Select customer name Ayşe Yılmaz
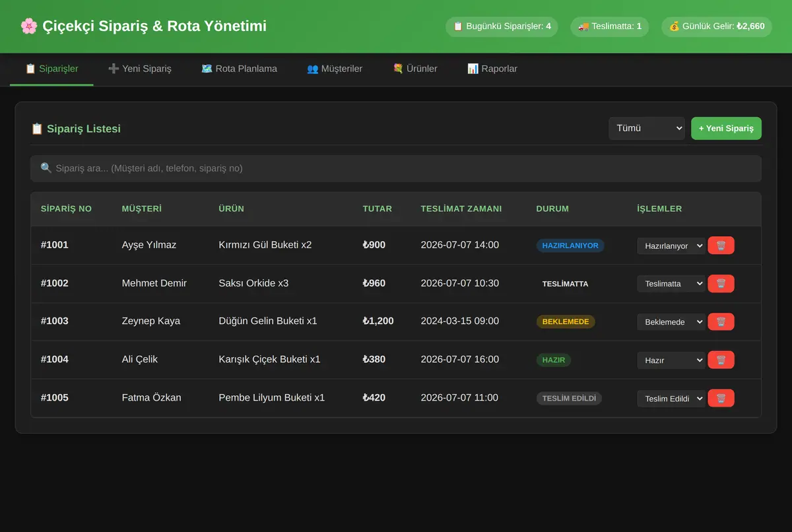Viewport: 792px width, 532px height. tap(149, 245)
